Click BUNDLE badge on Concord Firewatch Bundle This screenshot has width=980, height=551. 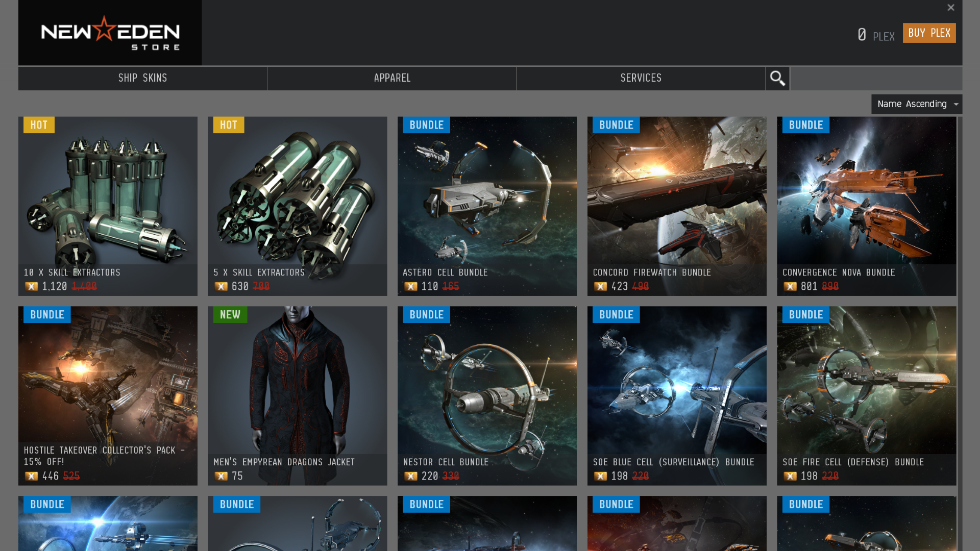616,125
